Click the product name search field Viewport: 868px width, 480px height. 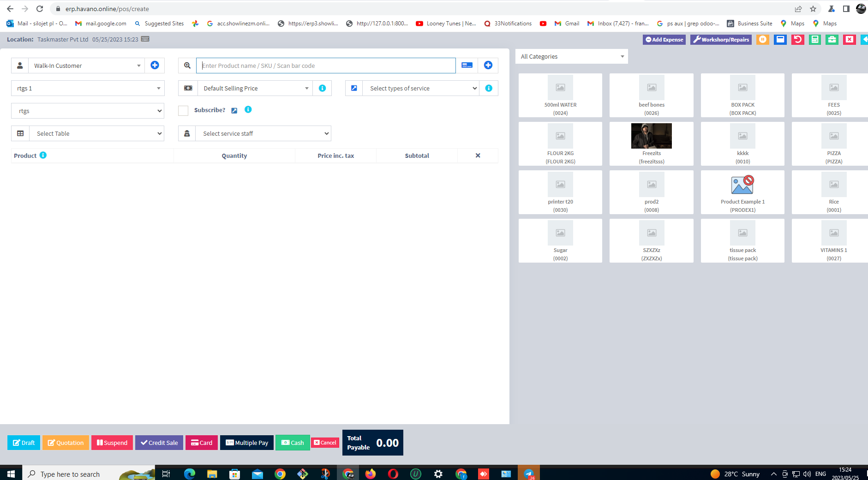point(326,65)
